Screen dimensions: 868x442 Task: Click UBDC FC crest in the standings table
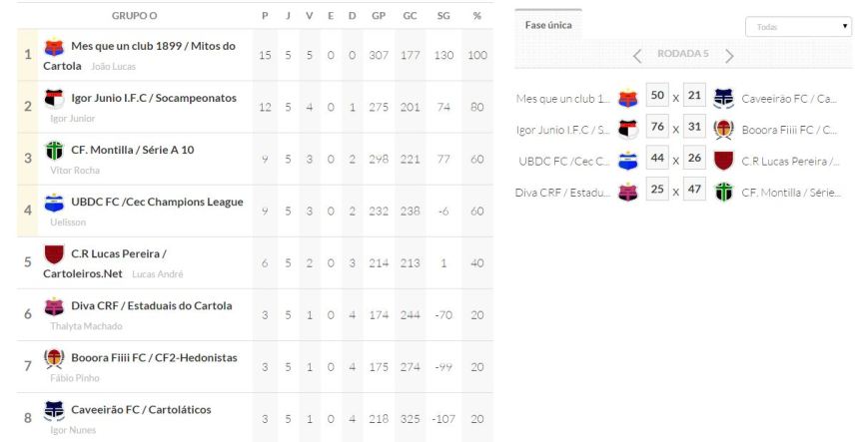point(55,202)
